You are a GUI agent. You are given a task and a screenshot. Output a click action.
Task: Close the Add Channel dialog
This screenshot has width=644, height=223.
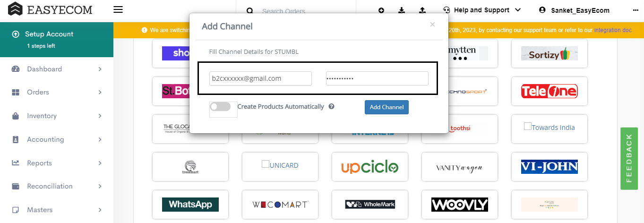pyautogui.click(x=432, y=25)
